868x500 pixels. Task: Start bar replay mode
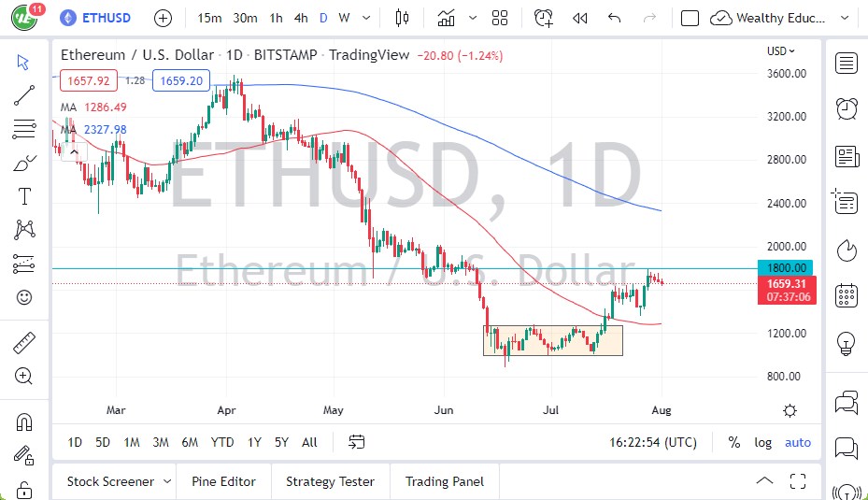(579, 18)
